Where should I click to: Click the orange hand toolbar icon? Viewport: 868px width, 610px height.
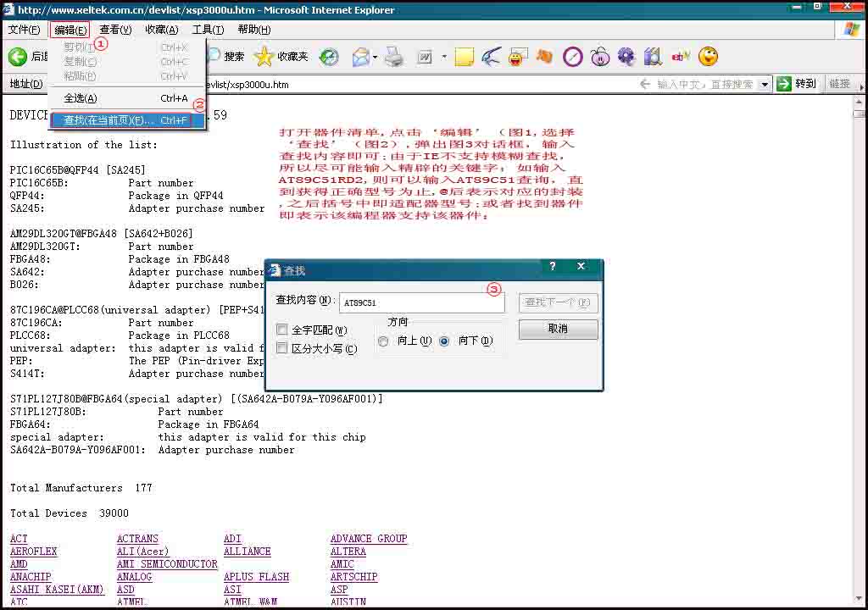[x=545, y=57]
